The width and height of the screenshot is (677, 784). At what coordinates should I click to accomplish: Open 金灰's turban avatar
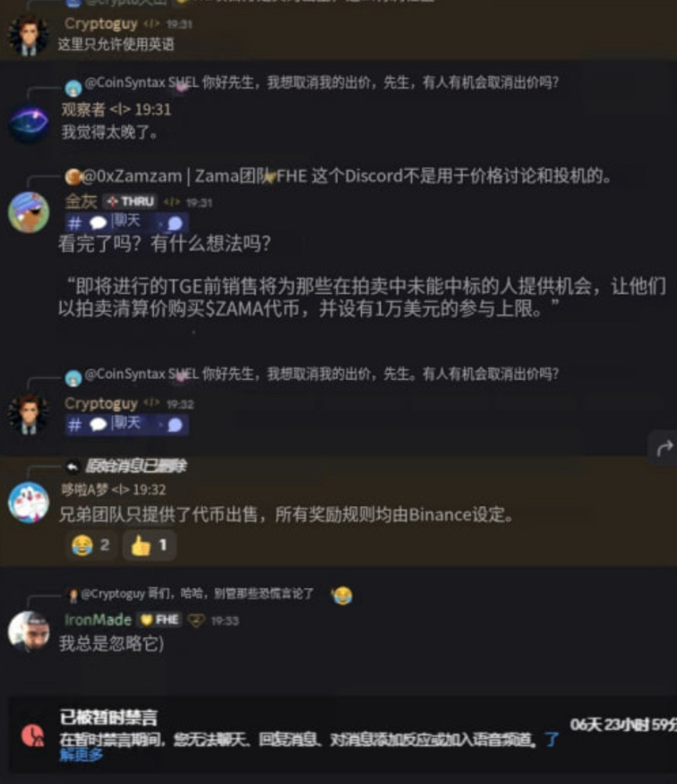(29, 212)
